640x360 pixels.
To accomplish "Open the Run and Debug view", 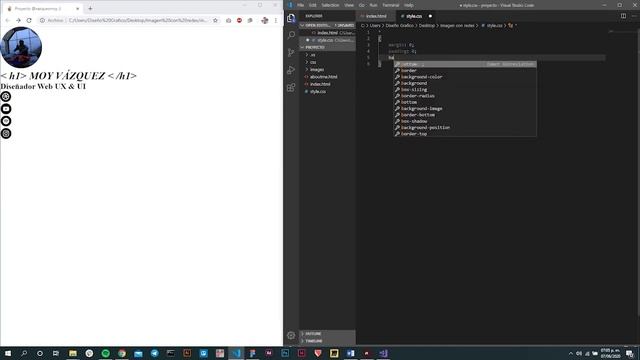I will coord(291,70).
